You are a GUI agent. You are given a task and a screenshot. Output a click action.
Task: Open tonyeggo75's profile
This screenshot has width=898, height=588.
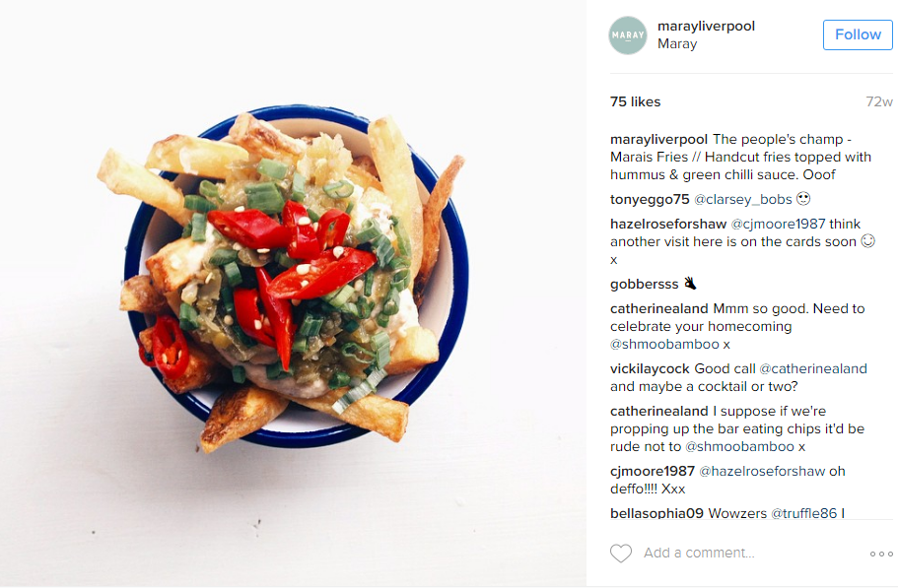(650, 200)
